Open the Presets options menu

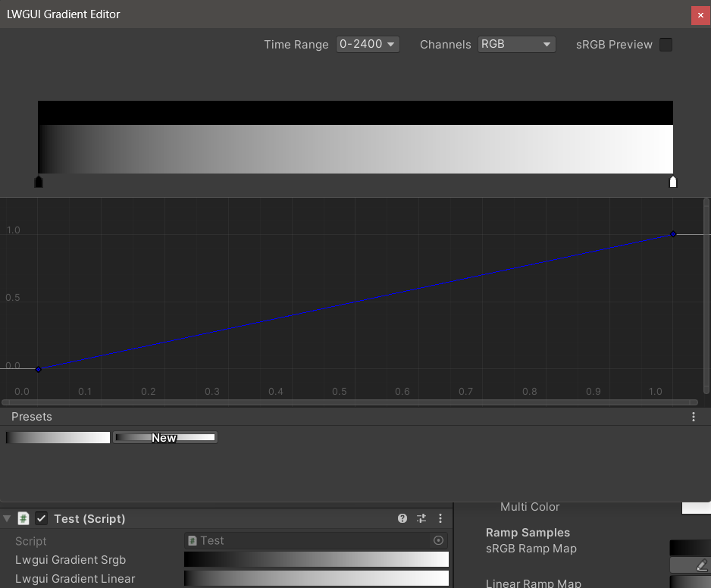point(693,417)
